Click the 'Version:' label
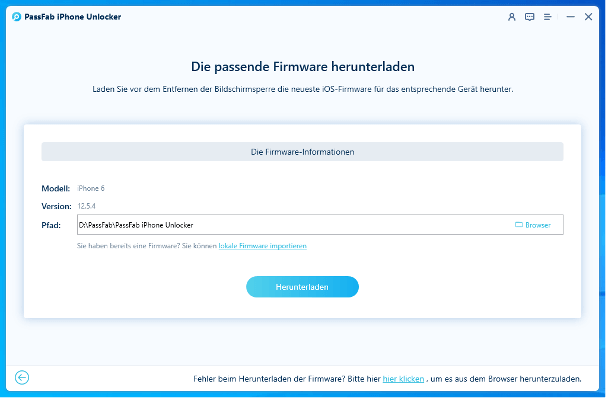Screen dimensions: 606x398 pos(56,206)
